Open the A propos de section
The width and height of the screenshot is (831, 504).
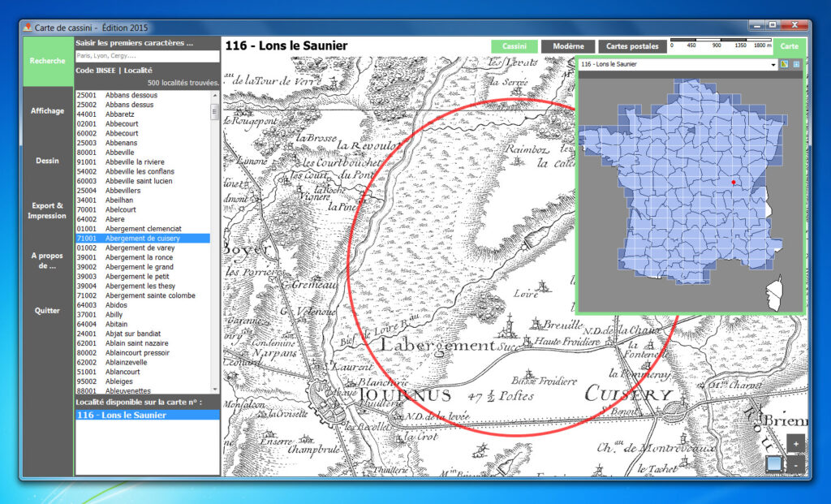47,260
